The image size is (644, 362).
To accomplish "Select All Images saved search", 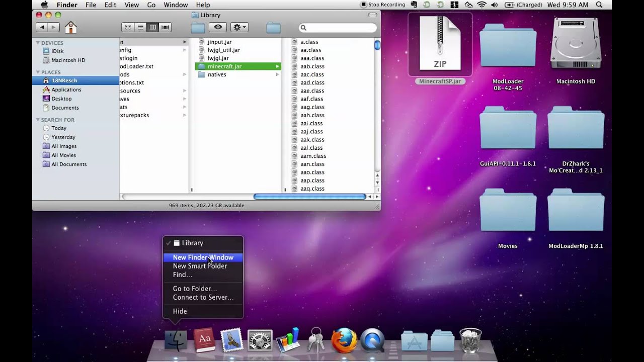I will click(x=64, y=146).
